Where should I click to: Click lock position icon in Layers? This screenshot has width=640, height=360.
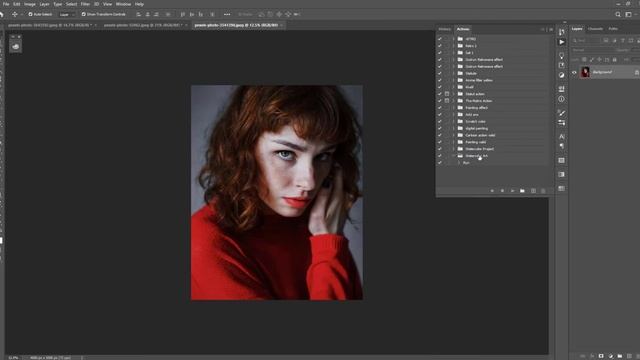(x=600, y=60)
